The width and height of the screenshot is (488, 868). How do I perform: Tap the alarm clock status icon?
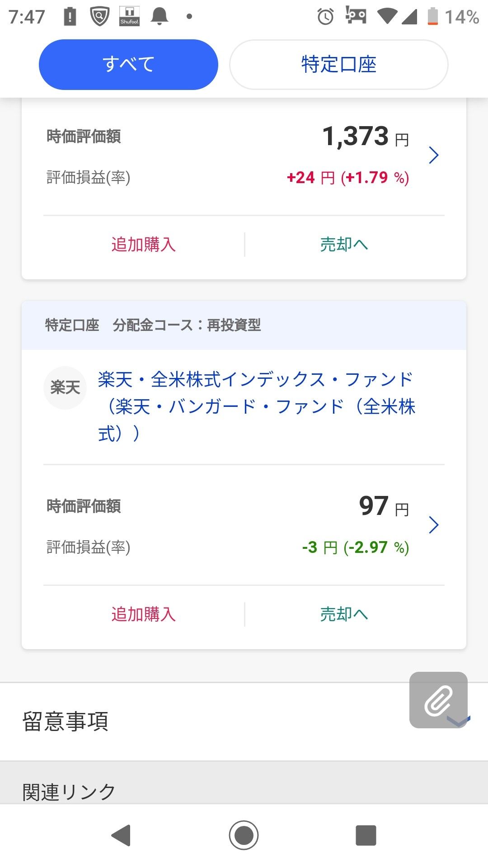pyautogui.click(x=325, y=17)
